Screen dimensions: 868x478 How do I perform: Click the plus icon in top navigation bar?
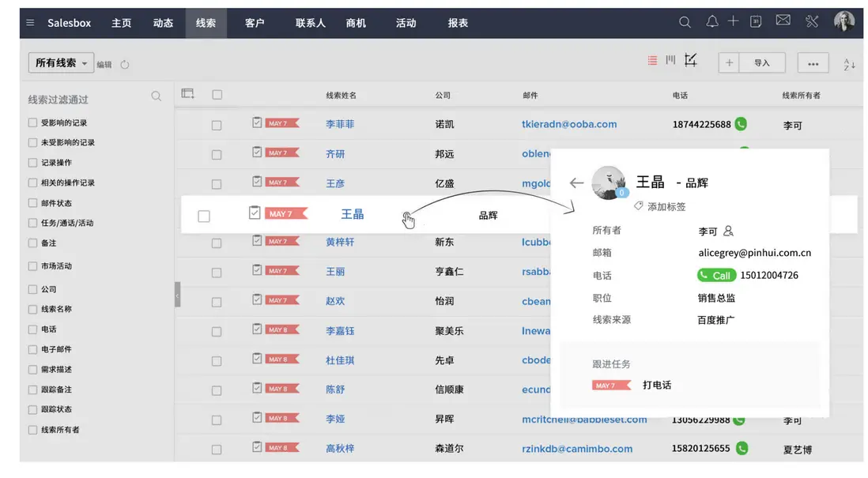point(733,21)
